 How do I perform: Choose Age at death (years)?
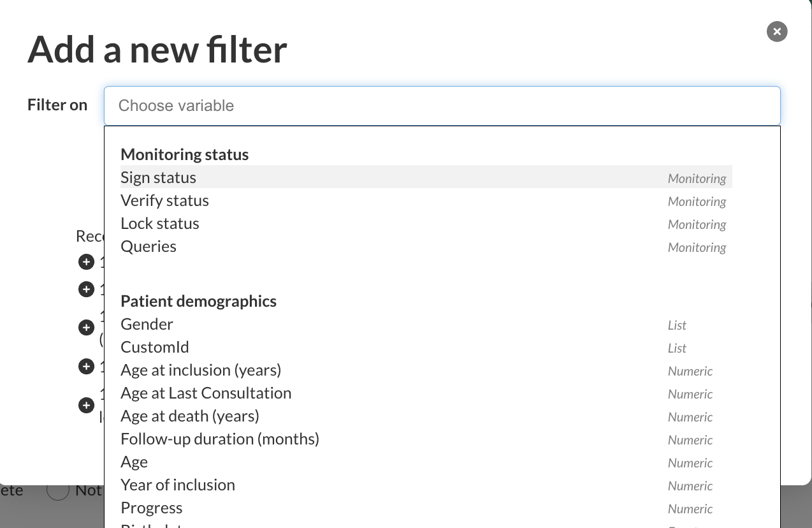(190, 416)
